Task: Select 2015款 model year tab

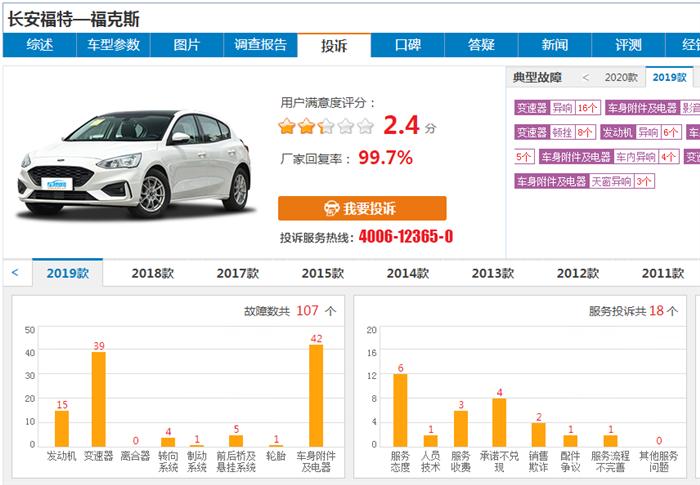Action: tap(323, 273)
